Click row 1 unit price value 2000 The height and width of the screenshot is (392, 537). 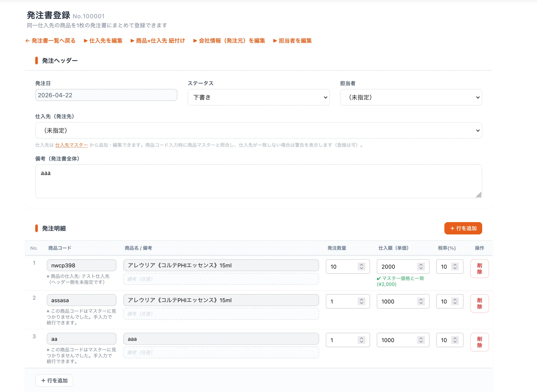click(388, 267)
